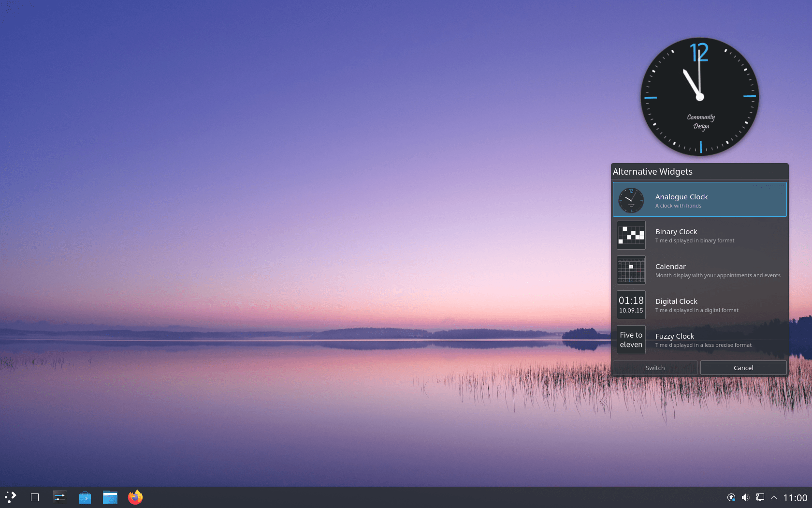The image size is (812, 508).
Task: Click the Show Desktop icon in panel
Action: tap(35, 497)
